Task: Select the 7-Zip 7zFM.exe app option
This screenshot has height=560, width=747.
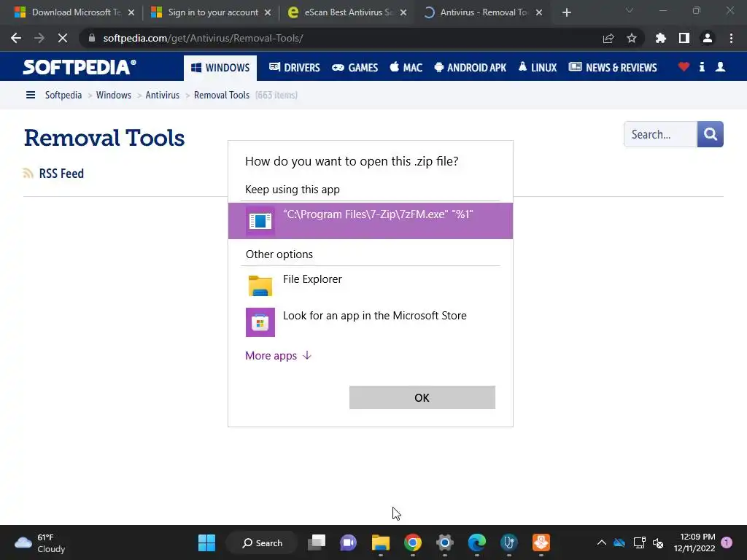Action: click(371, 221)
